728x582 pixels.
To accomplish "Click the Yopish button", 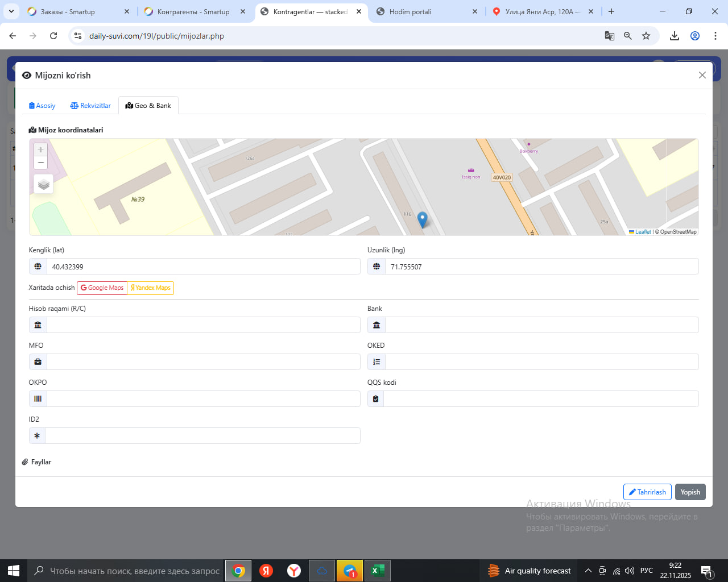I will tap(690, 492).
